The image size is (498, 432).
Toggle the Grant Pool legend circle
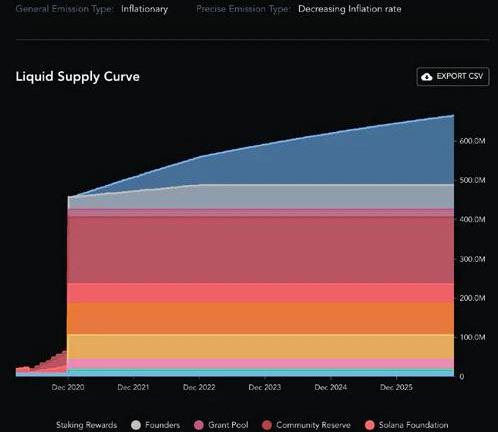click(x=199, y=425)
